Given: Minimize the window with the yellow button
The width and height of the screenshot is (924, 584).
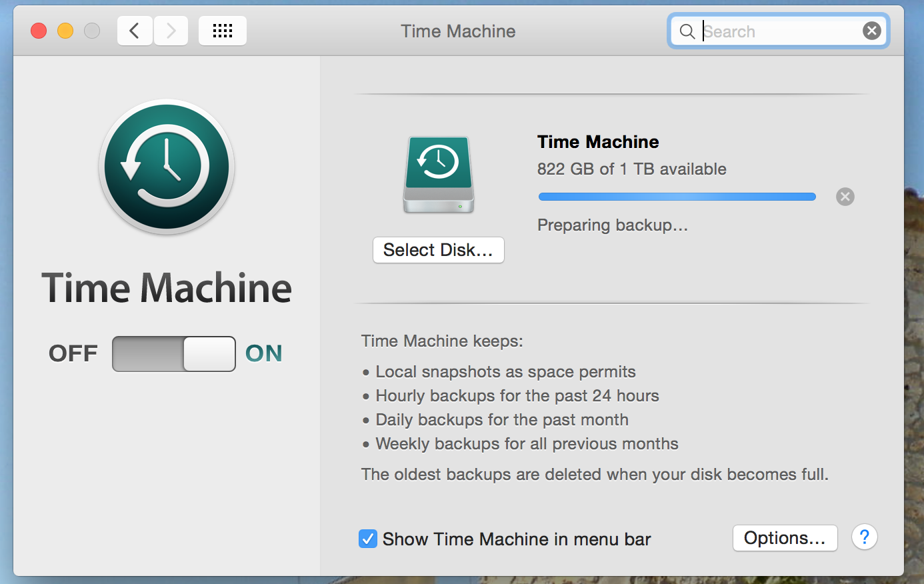Looking at the screenshot, I should point(65,31).
